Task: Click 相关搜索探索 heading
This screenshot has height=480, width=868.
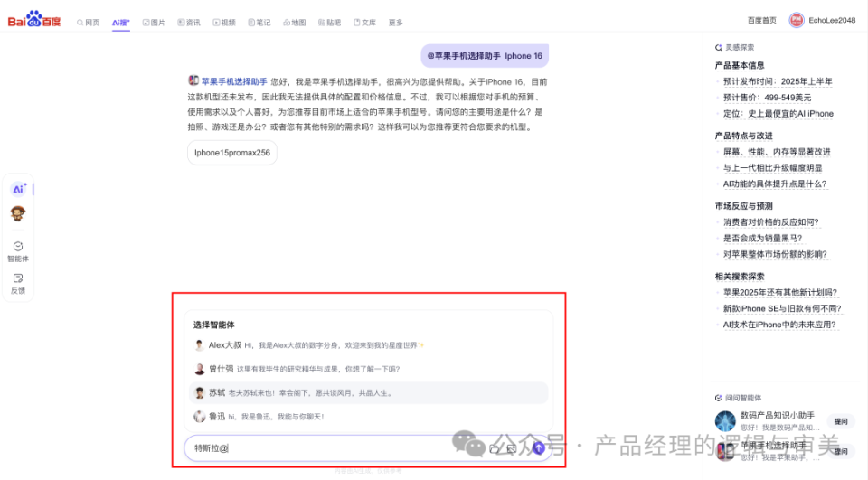Action: 740,277
